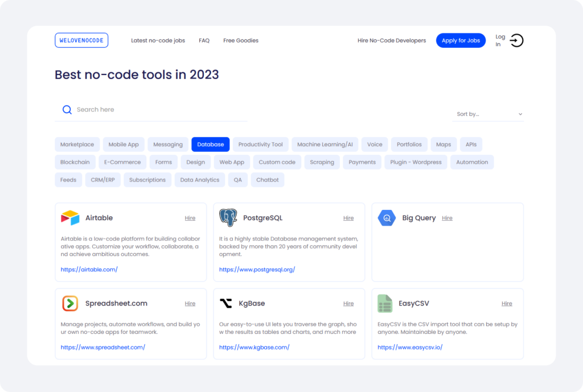This screenshot has height=392, width=583.
Task: Go to the FAQ page
Action: pos(204,40)
